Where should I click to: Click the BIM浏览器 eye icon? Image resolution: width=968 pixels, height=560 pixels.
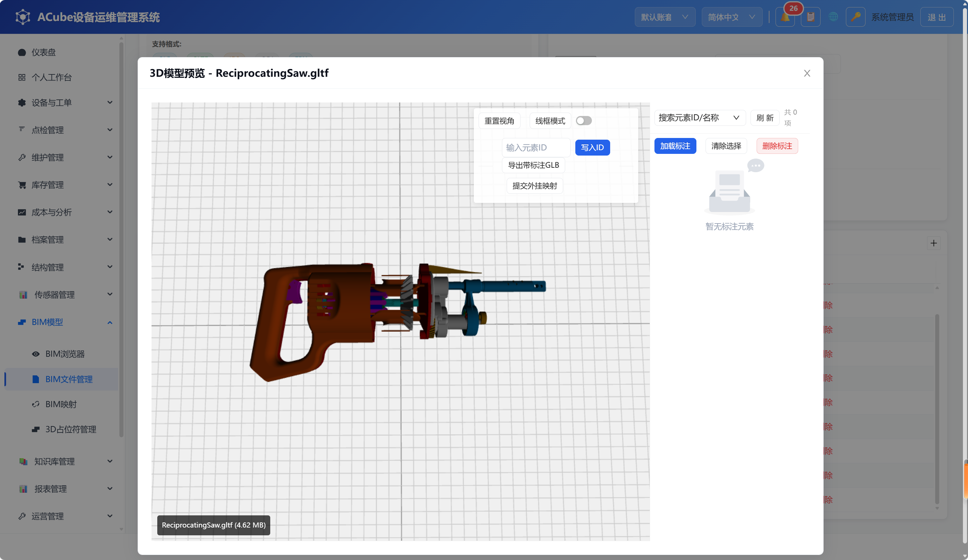[x=36, y=354]
